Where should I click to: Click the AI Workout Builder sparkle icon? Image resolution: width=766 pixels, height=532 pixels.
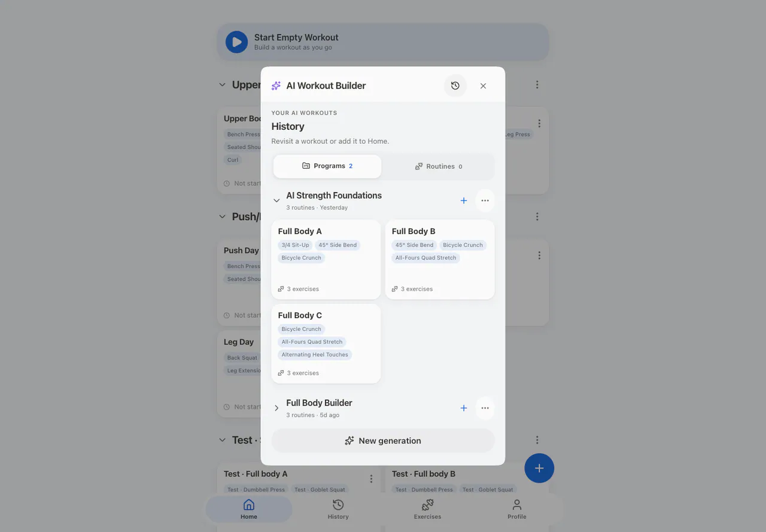(x=276, y=86)
